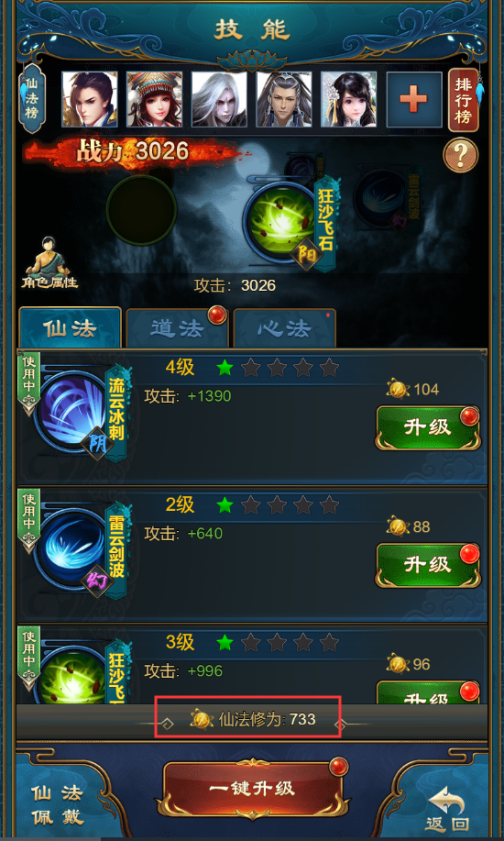Tap the empty dark skill slot circle
This screenshot has height=841, width=504.
141,210
